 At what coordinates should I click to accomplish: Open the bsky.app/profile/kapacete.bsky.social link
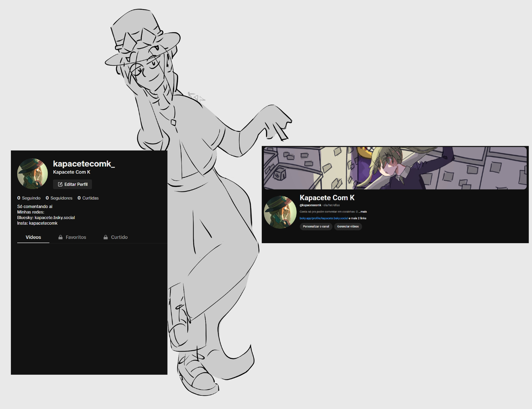coord(323,218)
